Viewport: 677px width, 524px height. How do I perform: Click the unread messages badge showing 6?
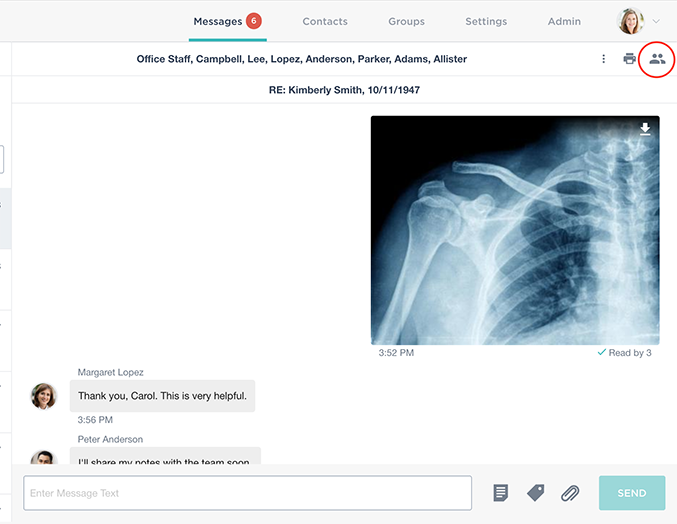coord(254,21)
